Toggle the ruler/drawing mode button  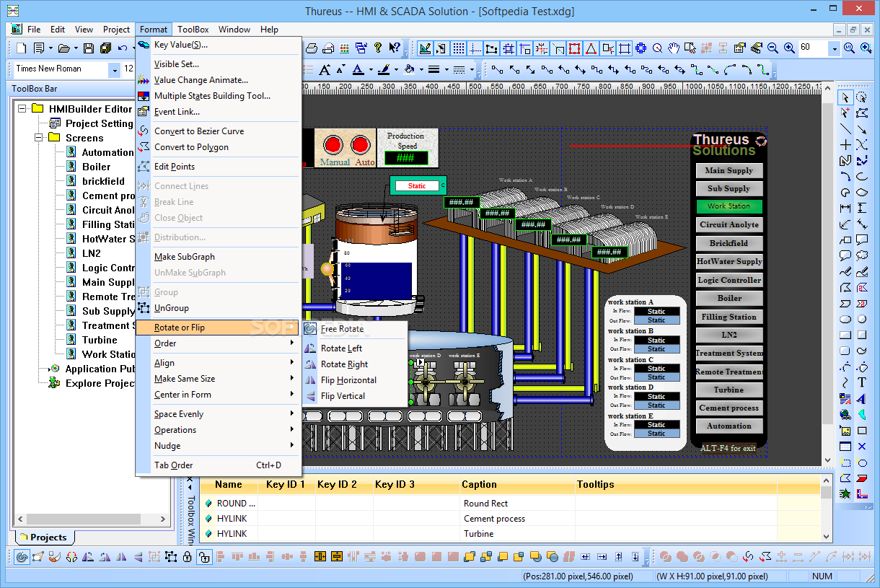425,48
